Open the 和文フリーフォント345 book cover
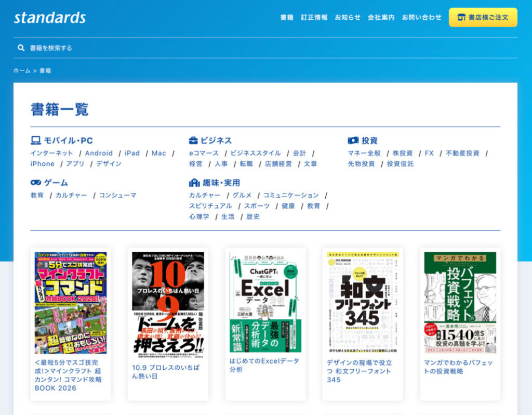 (x=363, y=303)
